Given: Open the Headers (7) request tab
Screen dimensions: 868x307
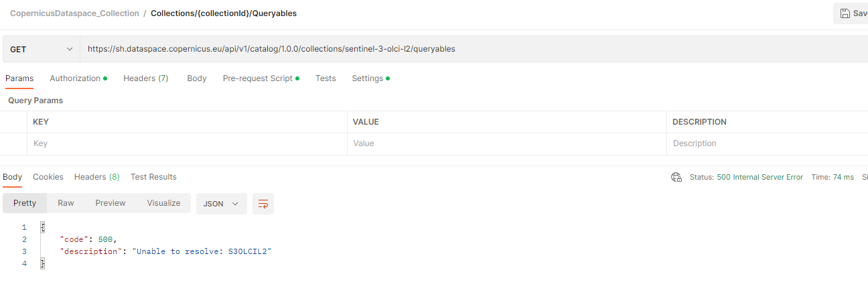Looking at the screenshot, I should [145, 78].
